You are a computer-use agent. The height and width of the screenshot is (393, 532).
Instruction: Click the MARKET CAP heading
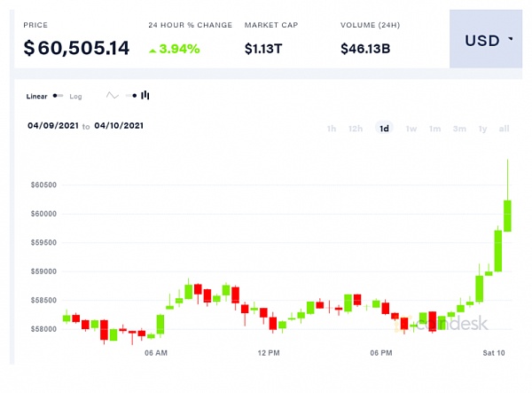[271, 25]
